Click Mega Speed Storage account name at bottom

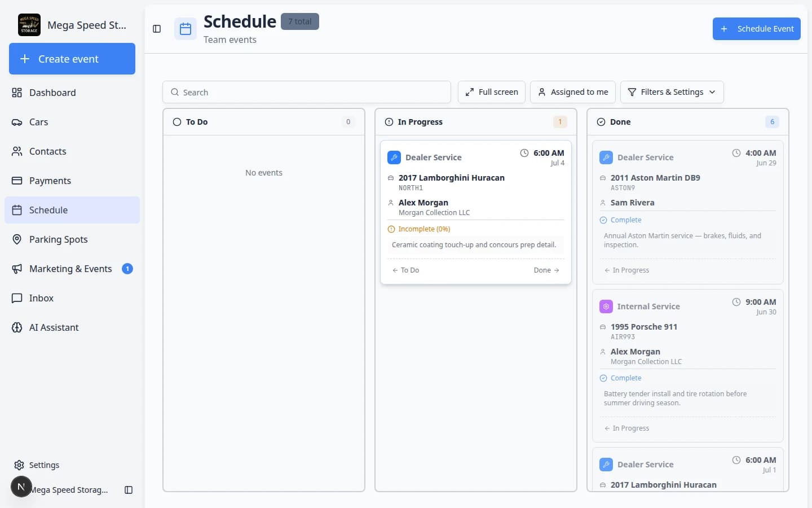point(70,490)
